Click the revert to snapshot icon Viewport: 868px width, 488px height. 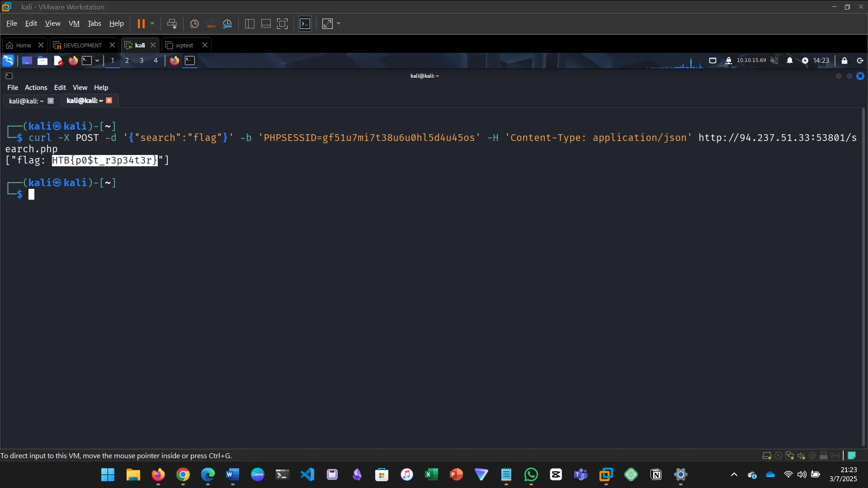[x=211, y=23]
